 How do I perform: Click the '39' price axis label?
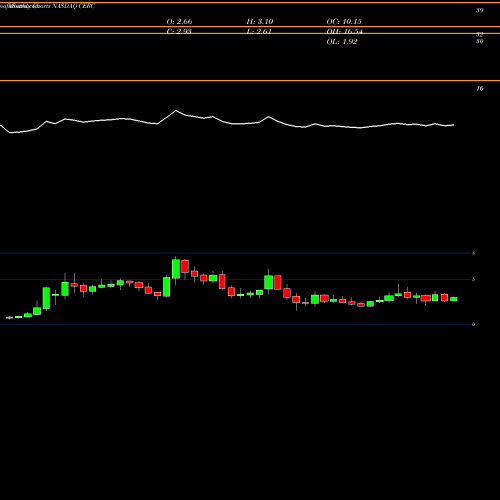[479, 10]
